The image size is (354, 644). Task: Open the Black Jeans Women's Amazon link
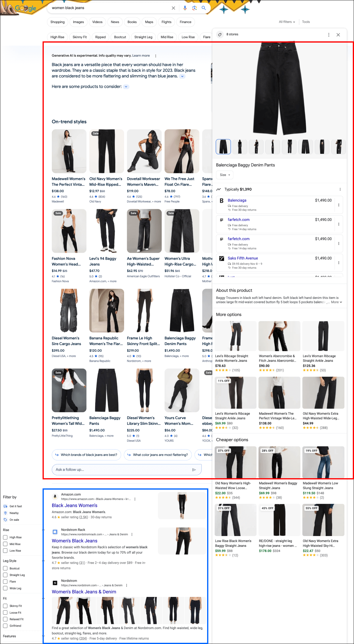point(75,505)
